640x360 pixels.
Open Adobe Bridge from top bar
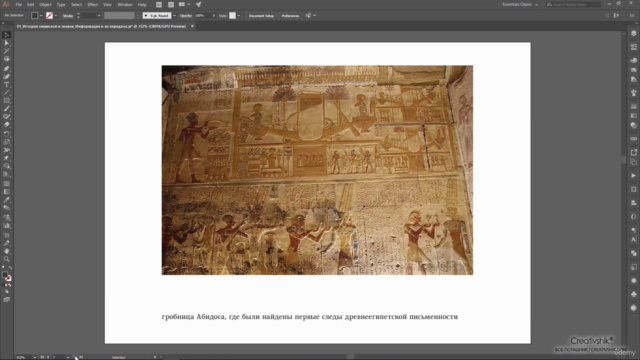[x=159, y=4]
